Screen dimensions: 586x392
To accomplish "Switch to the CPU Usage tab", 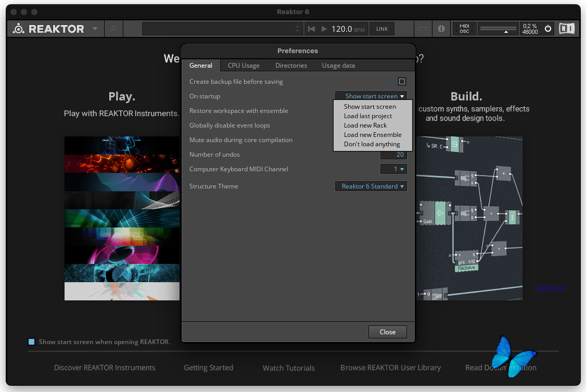I will coord(244,66).
